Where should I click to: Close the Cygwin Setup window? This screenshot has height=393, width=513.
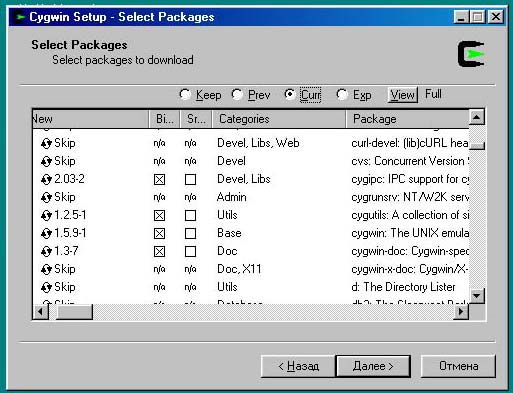click(495, 17)
